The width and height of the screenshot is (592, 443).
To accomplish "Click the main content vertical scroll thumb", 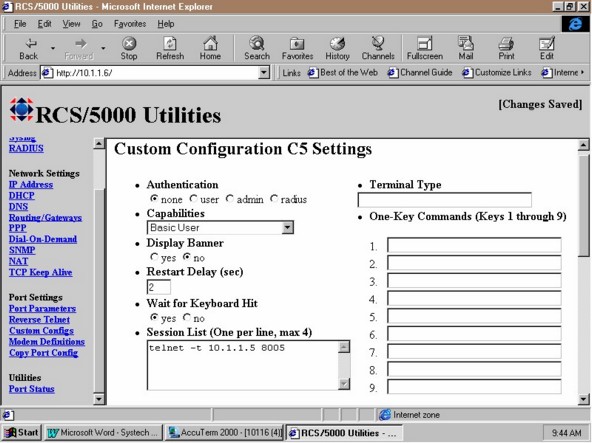I will pyautogui.click(x=583, y=206).
